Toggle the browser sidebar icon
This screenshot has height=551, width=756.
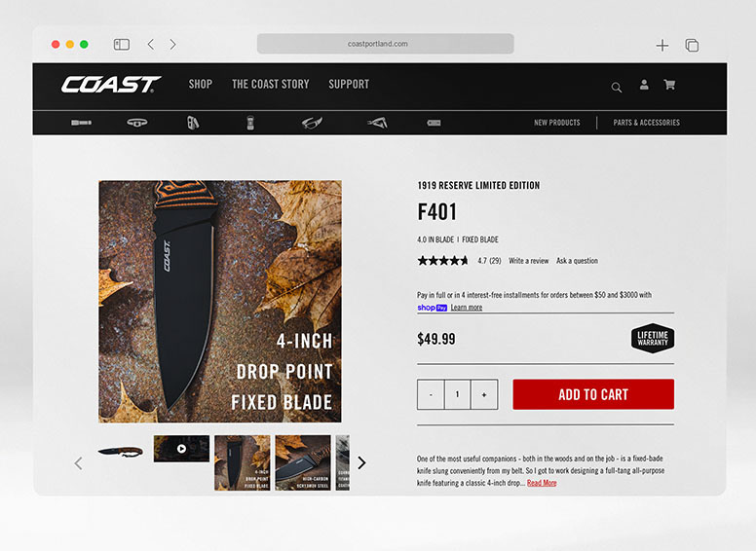[122, 45]
